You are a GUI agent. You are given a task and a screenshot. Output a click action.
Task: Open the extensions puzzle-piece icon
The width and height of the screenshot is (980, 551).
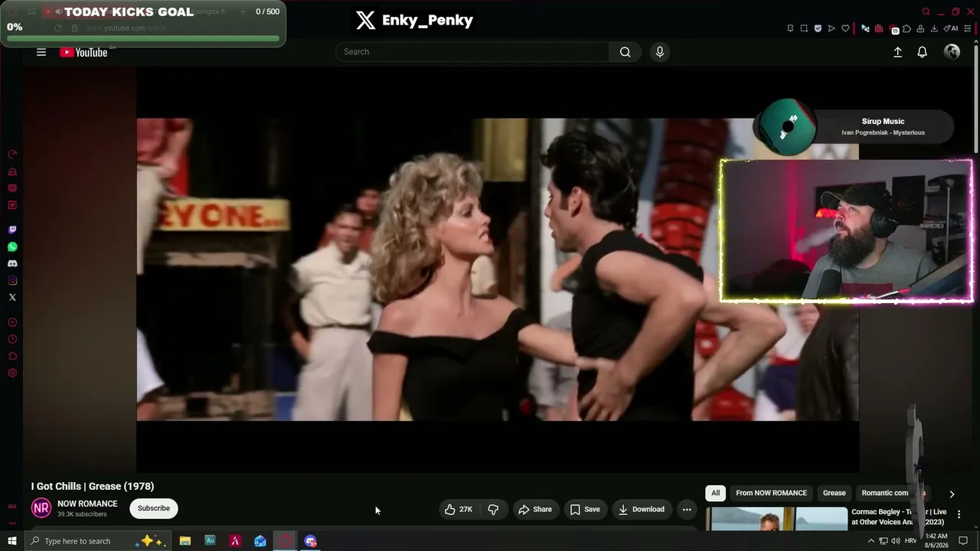906,28
